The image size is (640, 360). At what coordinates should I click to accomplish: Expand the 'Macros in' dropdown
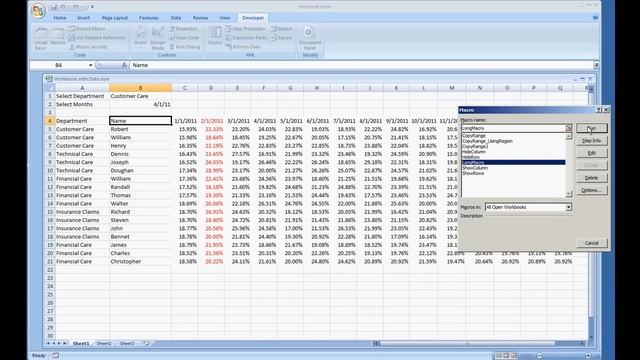568,207
